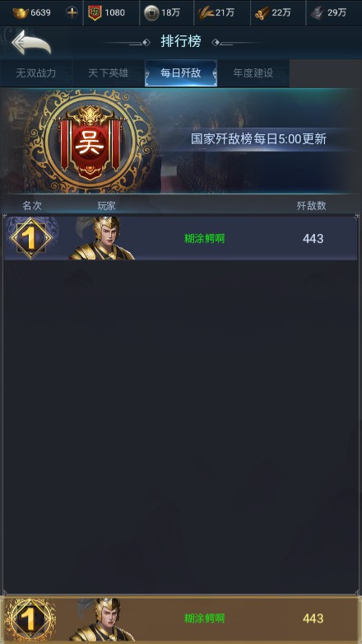The image size is (362, 644).
Task: Tap the iron ore resource icon
Action: point(318,13)
